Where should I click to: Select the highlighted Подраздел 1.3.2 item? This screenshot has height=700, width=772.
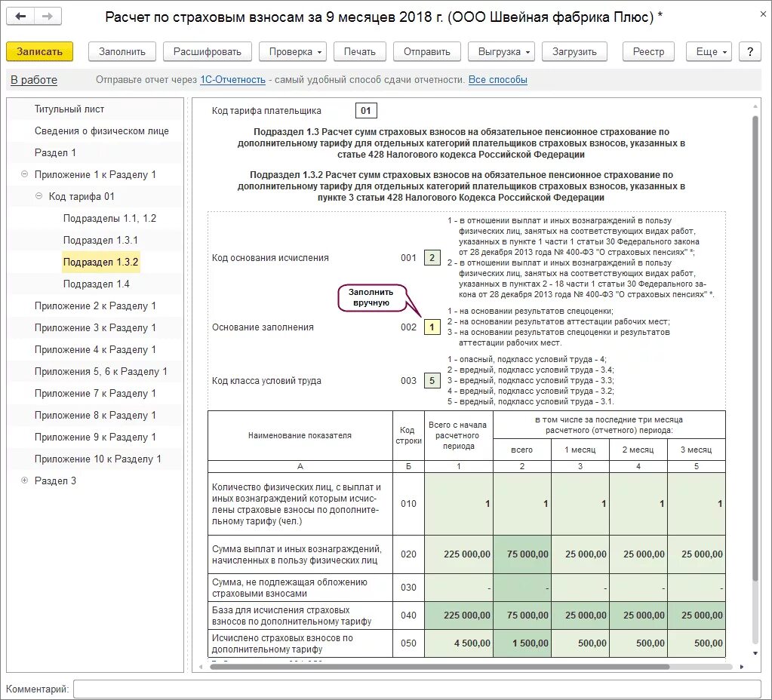tap(101, 262)
